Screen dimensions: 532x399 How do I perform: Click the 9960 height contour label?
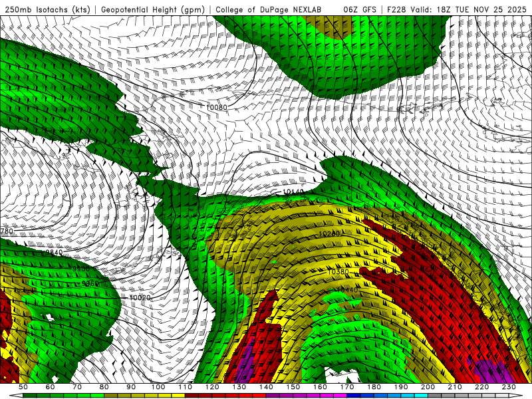coord(90,283)
